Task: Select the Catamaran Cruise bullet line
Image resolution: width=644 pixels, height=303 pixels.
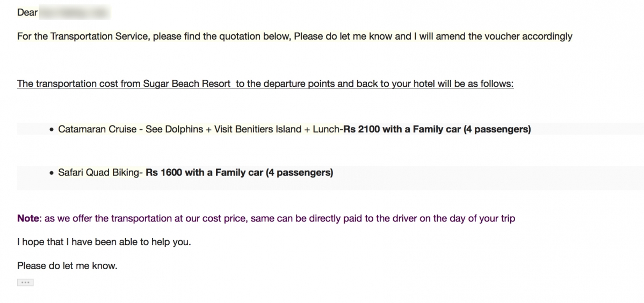Action: (294, 130)
